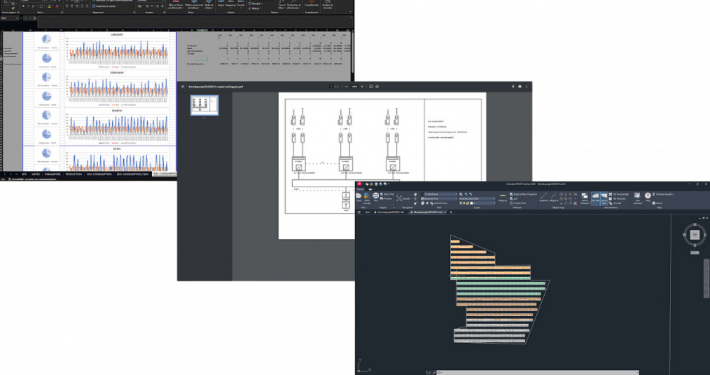Click the PDF download icon
710x375 pixels.
point(513,87)
